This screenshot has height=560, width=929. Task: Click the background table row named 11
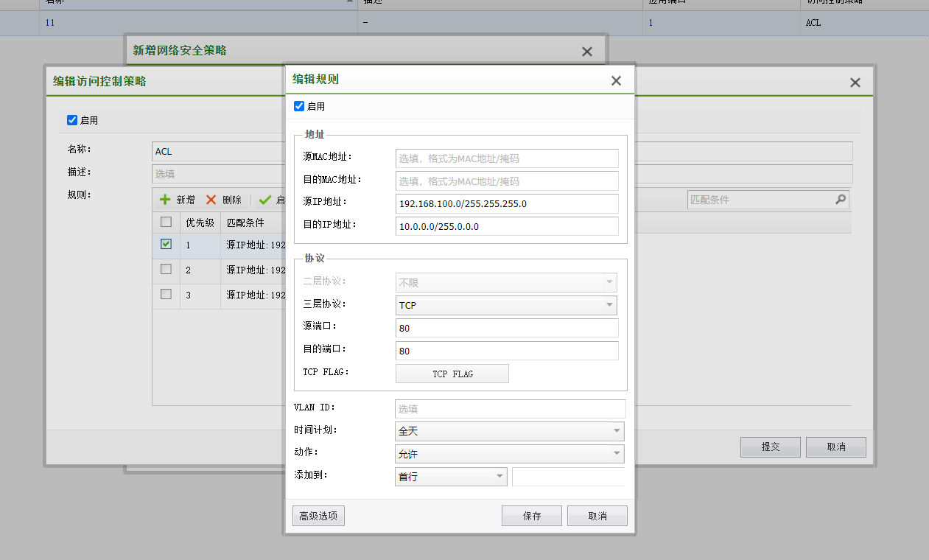(464, 23)
